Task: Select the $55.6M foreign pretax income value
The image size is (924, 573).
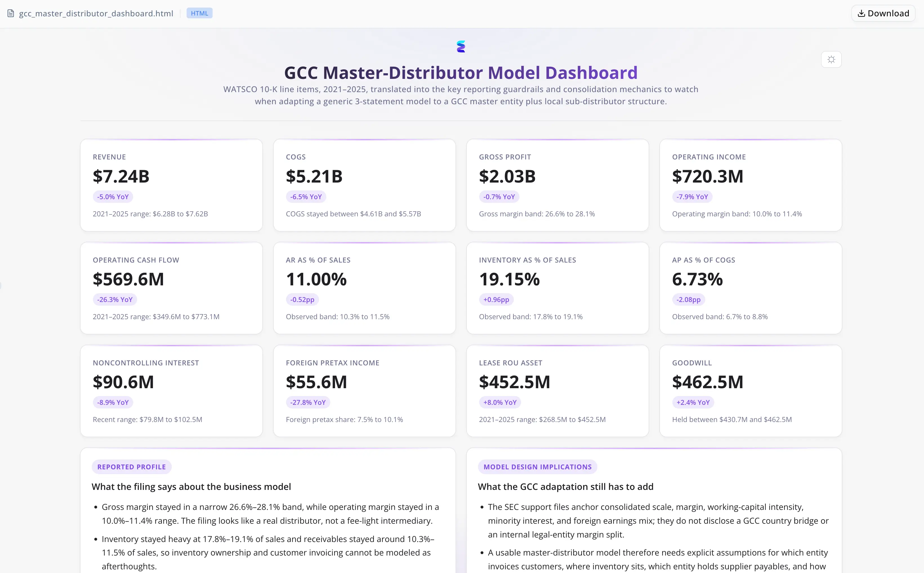Action: tap(316, 382)
